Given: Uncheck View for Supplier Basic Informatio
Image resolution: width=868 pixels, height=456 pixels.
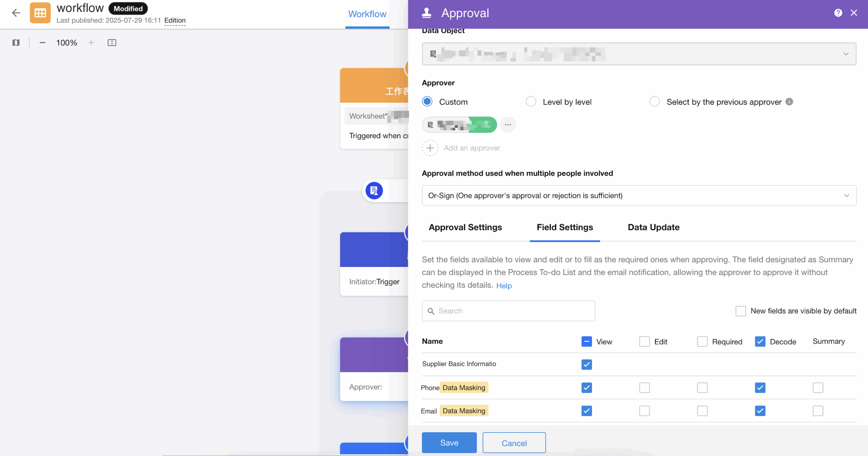Looking at the screenshot, I should coord(587,364).
